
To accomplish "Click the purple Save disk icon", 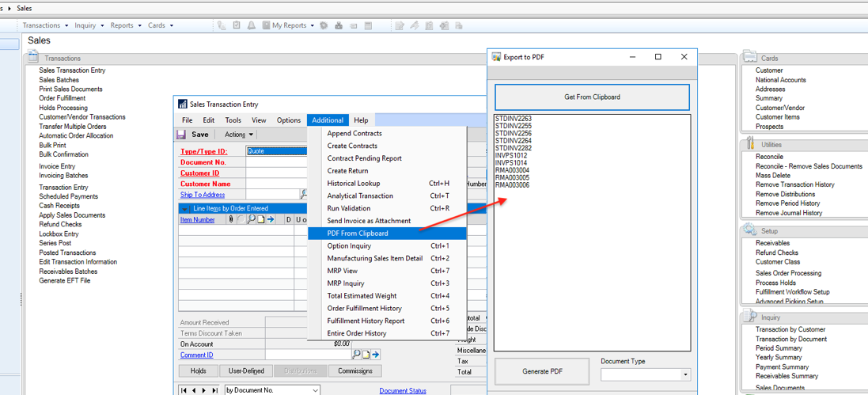I will pyautogui.click(x=181, y=134).
